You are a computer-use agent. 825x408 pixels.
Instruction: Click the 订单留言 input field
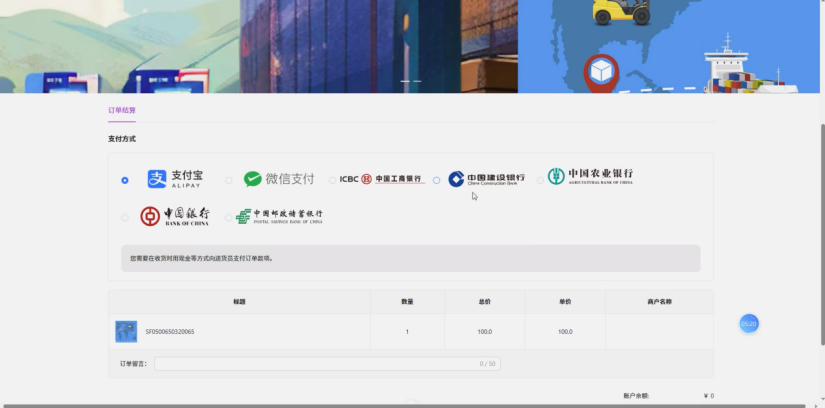[x=327, y=363]
